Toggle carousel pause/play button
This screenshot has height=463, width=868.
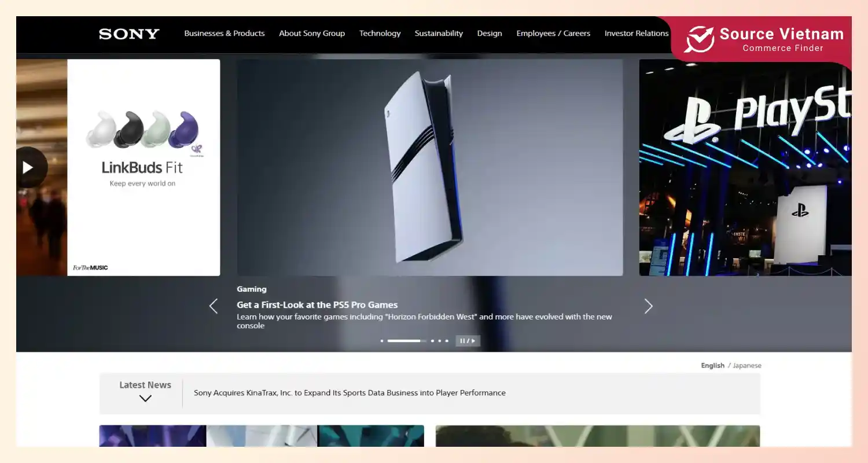(468, 341)
